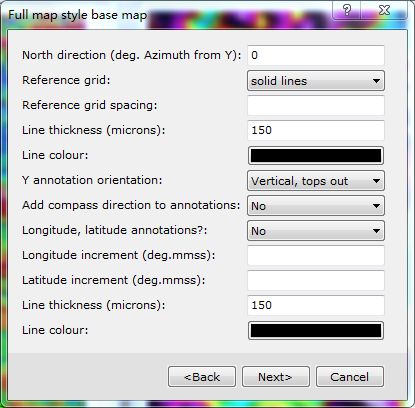Click the first Line thickness field
The height and width of the screenshot is (408, 415).
[316, 130]
